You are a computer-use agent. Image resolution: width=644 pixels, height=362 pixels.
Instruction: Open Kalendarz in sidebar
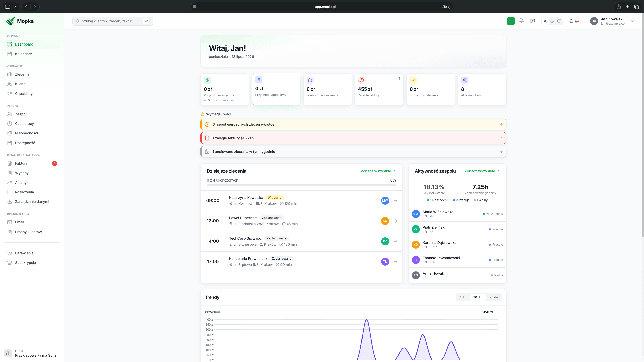(32, 54)
